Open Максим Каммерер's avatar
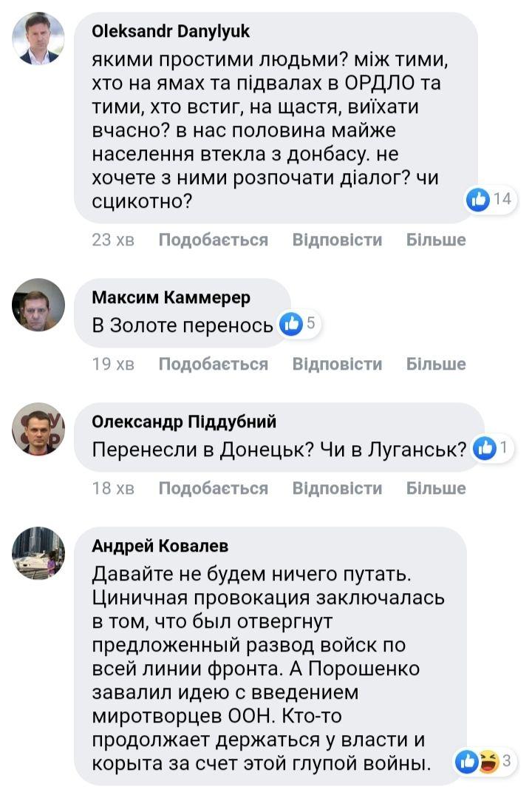Screen dimensions: 532x795 38,305
